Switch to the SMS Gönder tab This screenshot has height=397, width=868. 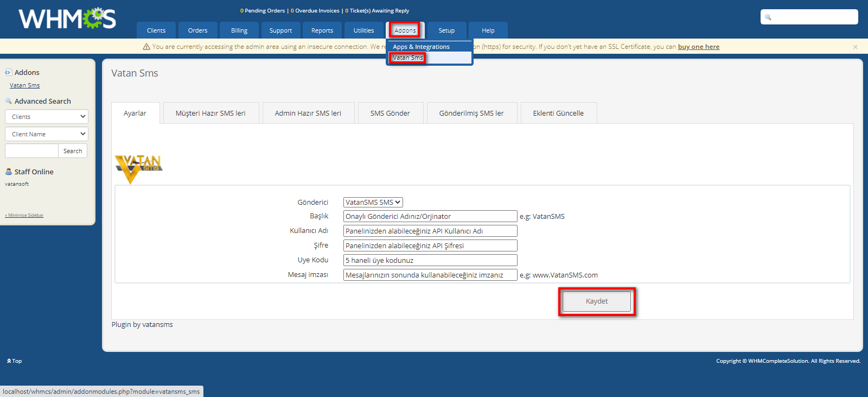click(x=390, y=113)
